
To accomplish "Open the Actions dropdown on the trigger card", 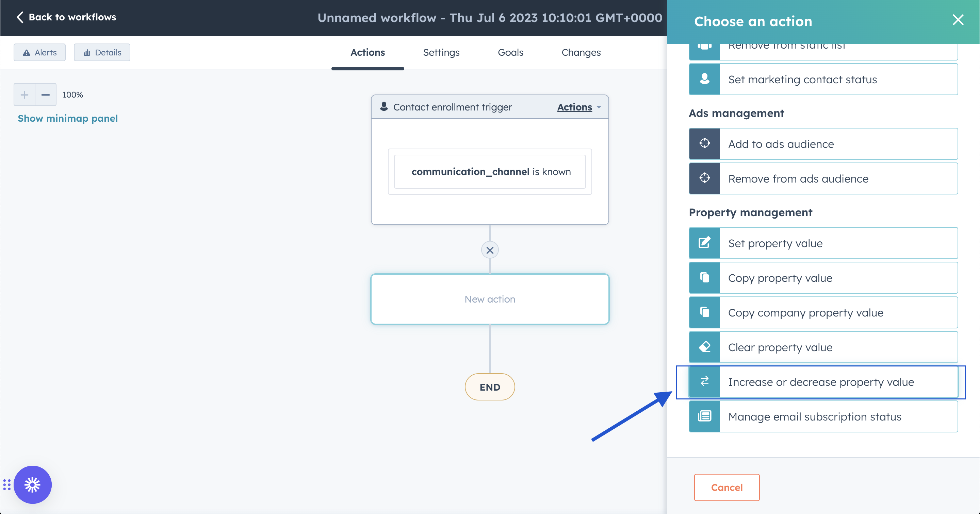I will click(x=578, y=107).
